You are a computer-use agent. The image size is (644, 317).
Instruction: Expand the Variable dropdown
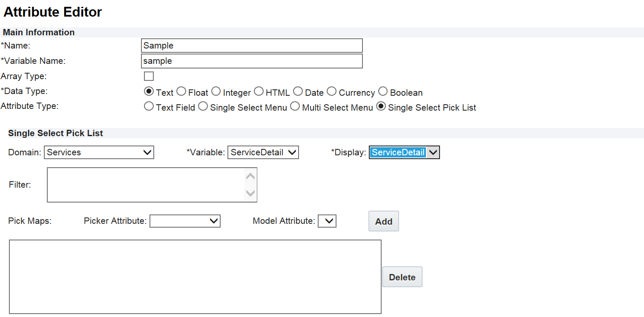click(263, 152)
